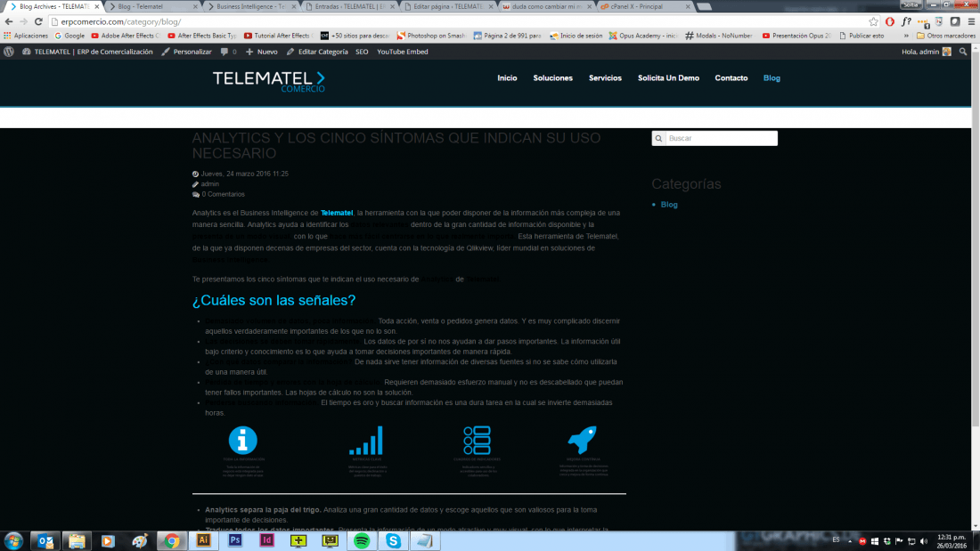Viewport: 980px width, 551px height.
Task: Select Blog in site navigation
Action: [x=772, y=78]
